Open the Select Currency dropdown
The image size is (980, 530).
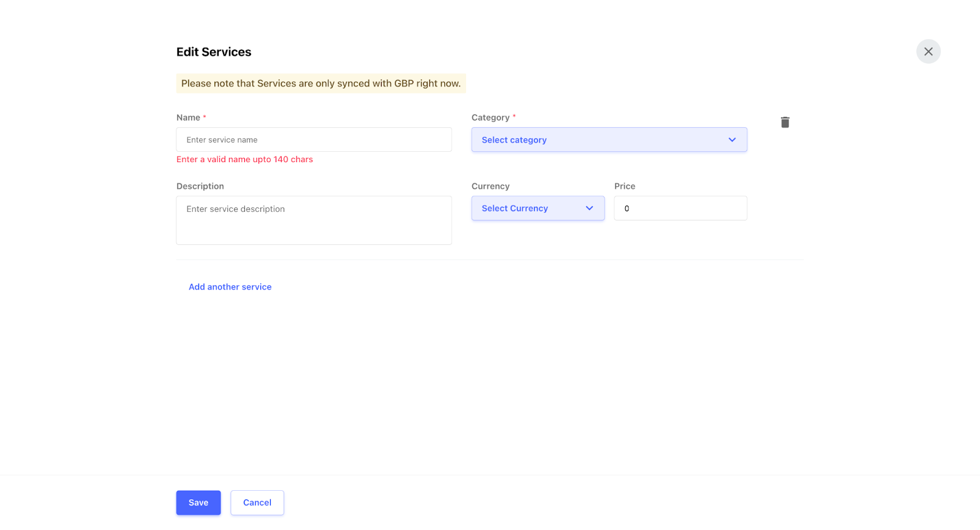coord(538,208)
